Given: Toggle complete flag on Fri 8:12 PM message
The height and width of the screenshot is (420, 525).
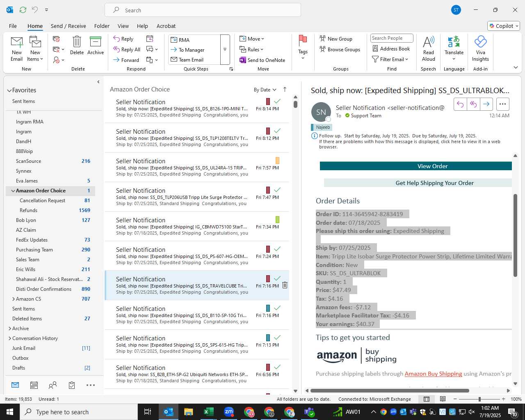Looking at the screenshot, I should (277, 131).
